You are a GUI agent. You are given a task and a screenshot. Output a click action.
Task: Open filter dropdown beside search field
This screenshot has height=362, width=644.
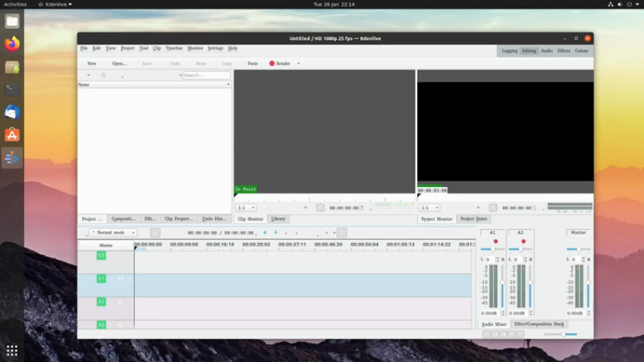pos(180,75)
